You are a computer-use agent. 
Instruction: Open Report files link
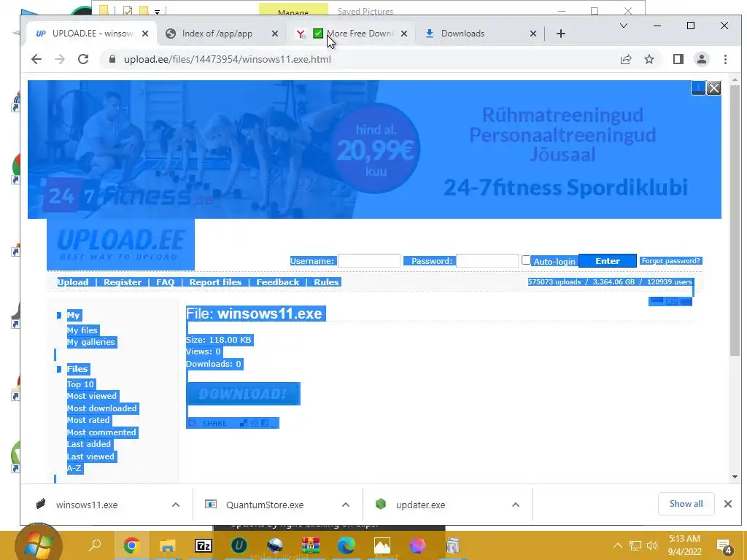point(215,282)
